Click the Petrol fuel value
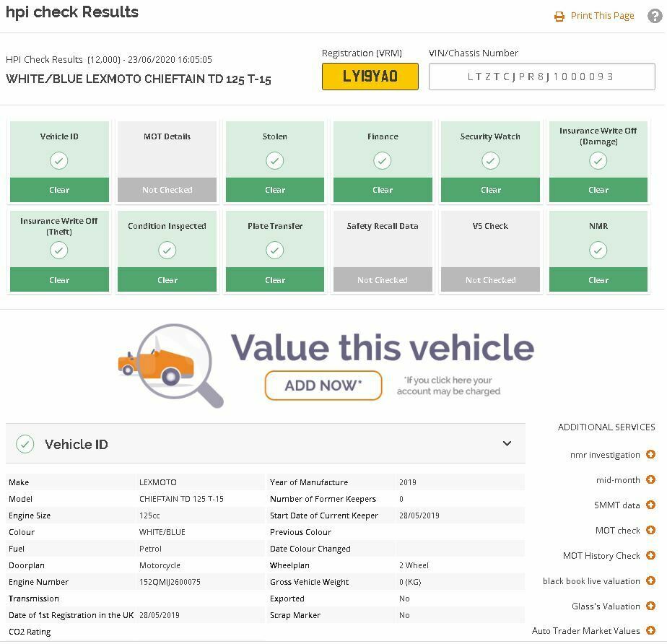 pyautogui.click(x=150, y=548)
